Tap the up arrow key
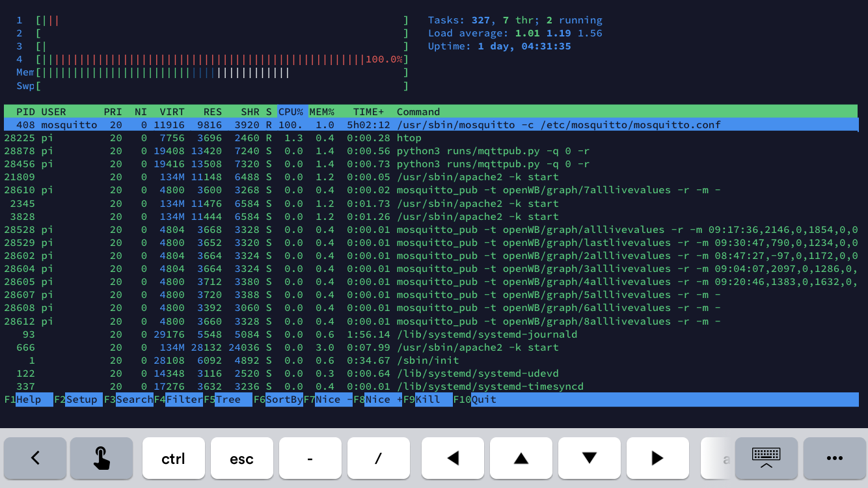This screenshot has width=868, height=488. pos(521,458)
